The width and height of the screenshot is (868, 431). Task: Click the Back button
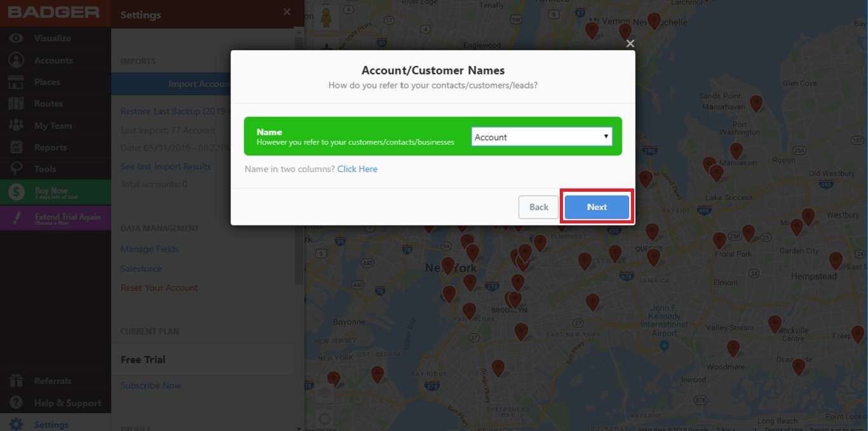[539, 207]
